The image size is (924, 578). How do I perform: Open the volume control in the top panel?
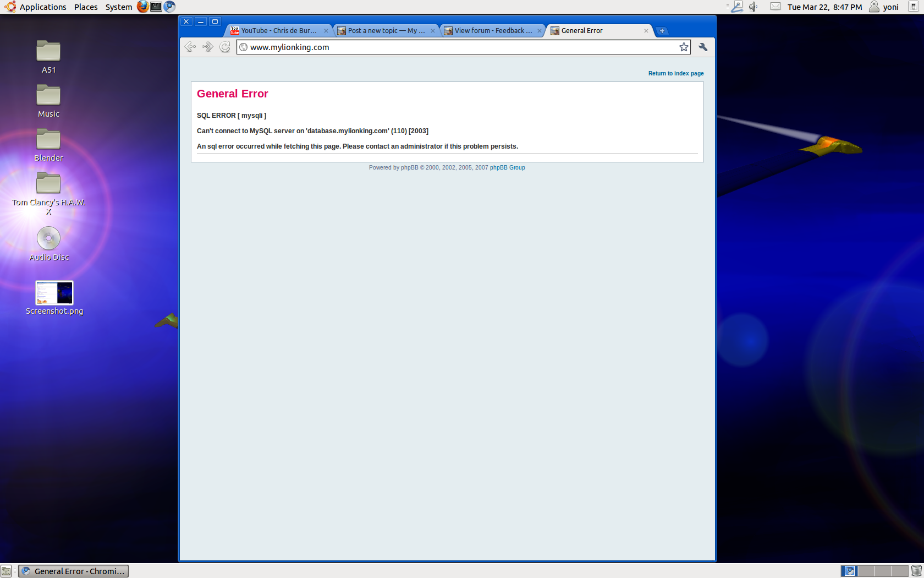click(x=754, y=7)
